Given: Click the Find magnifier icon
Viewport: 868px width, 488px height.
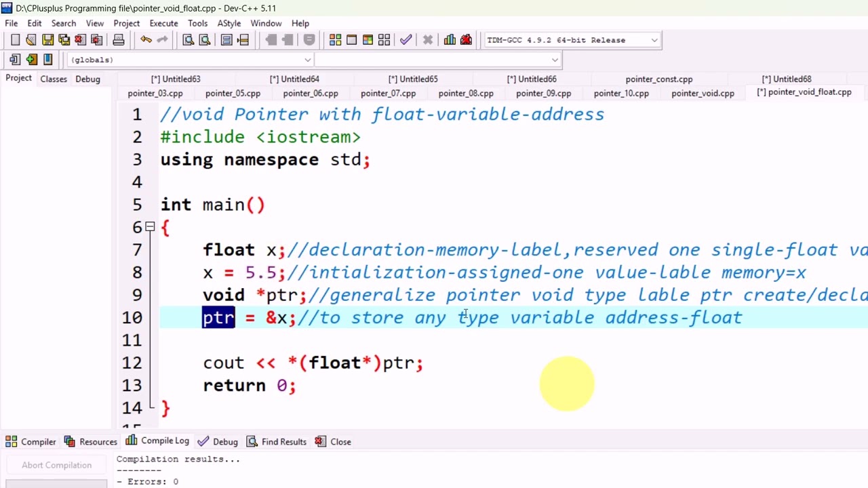Looking at the screenshot, I should 189,40.
